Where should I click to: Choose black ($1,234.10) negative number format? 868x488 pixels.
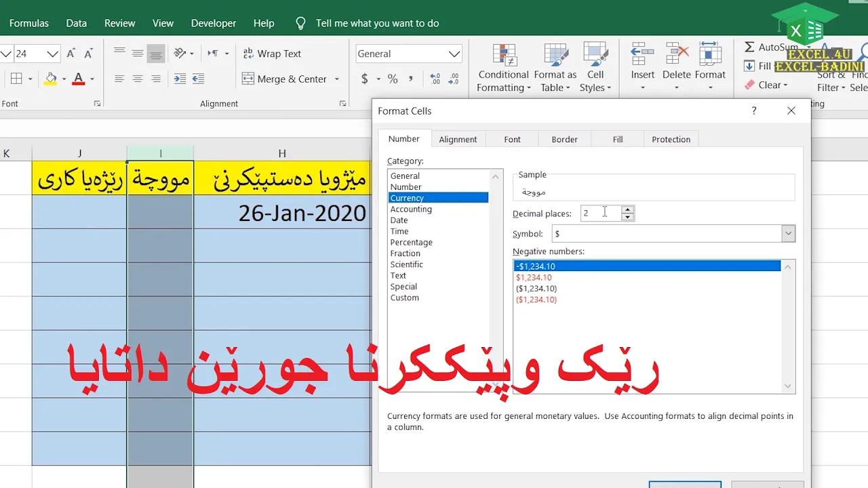coord(536,289)
